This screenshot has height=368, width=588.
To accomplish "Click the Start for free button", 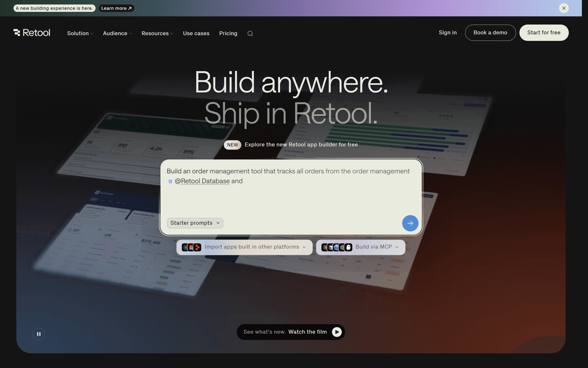I will pos(544,33).
